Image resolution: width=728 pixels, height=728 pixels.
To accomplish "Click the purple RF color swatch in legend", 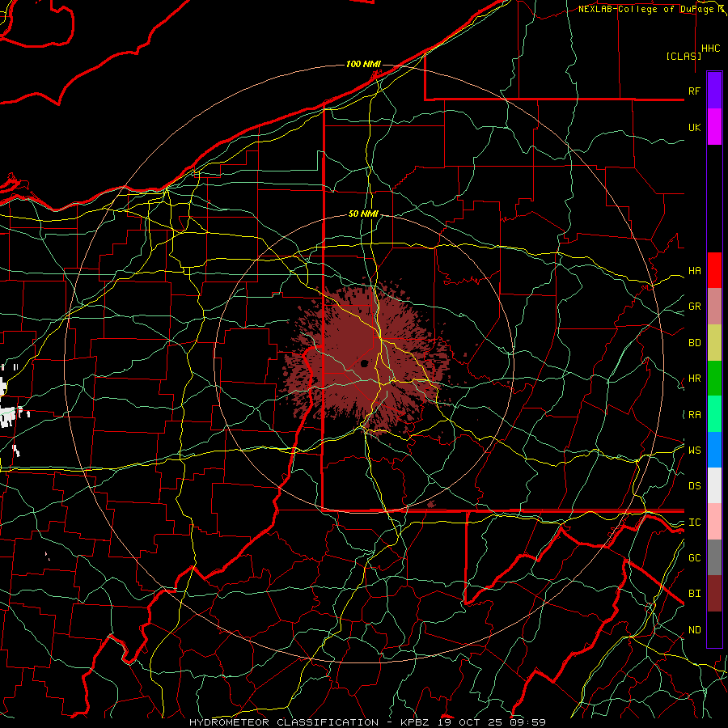I will pyautogui.click(x=714, y=91).
